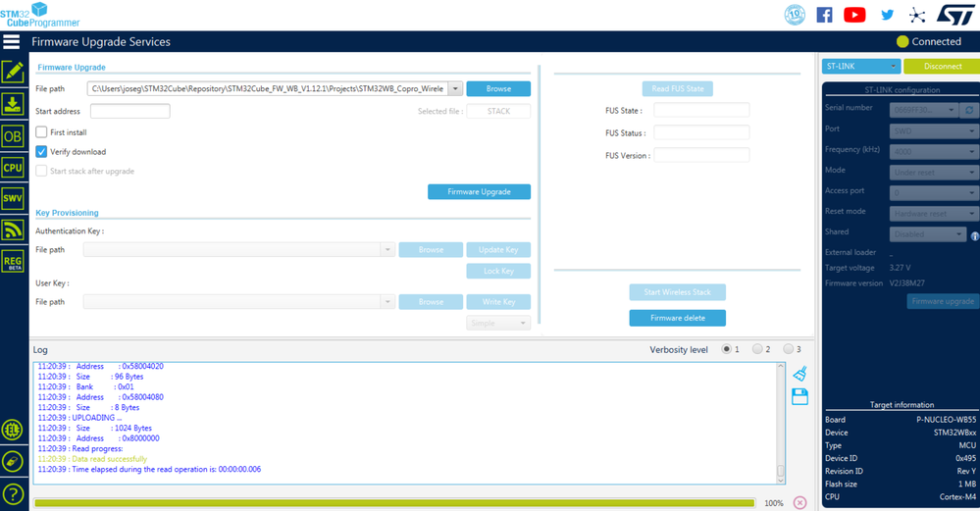The width and height of the screenshot is (980, 511).
Task: Open the Port SWD dropdown
Action: point(934,131)
